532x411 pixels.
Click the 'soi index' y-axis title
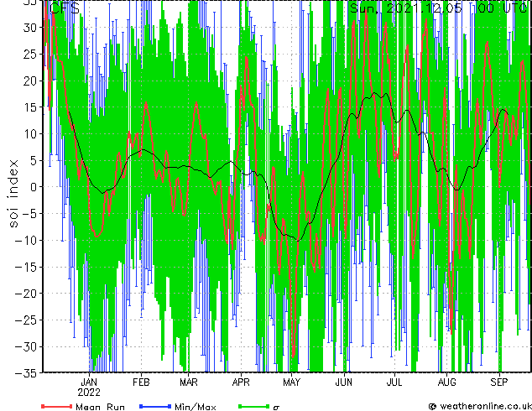(13, 194)
